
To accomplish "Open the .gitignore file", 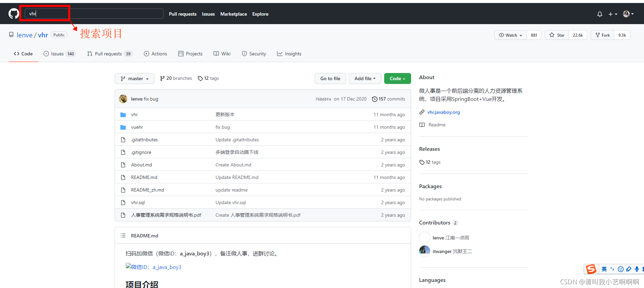I will pos(141,152).
